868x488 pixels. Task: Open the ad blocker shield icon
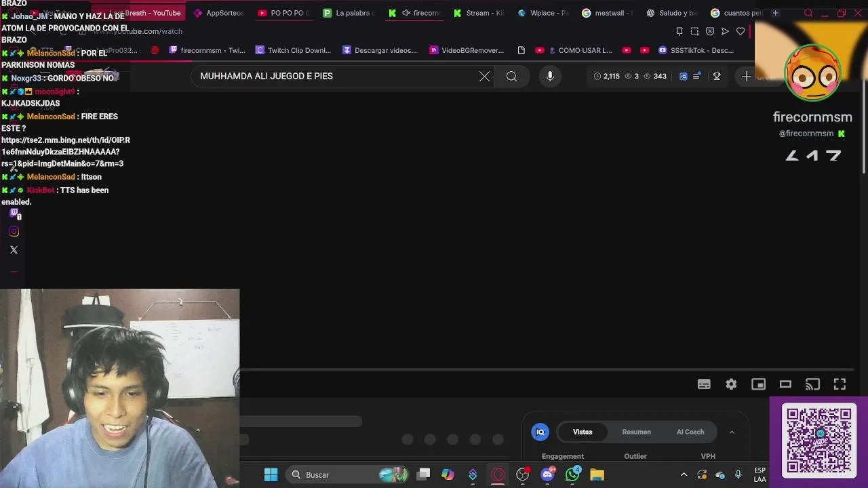[x=710, y=31]
